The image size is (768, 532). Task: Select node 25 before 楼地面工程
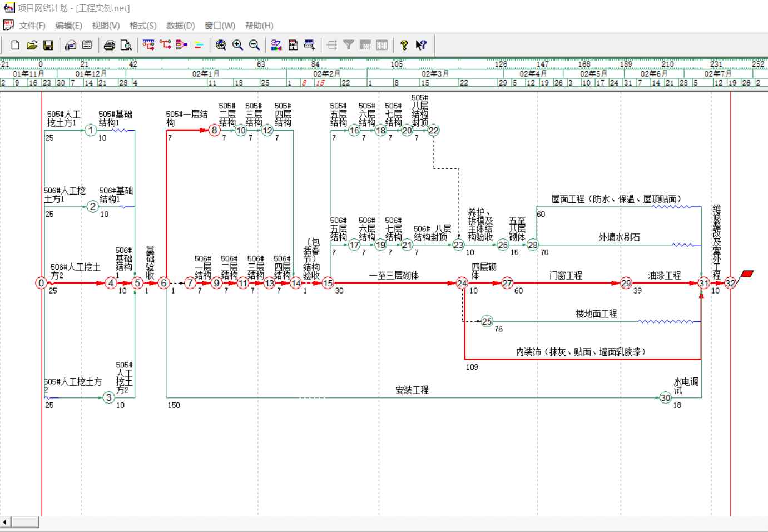pos(487,321)
